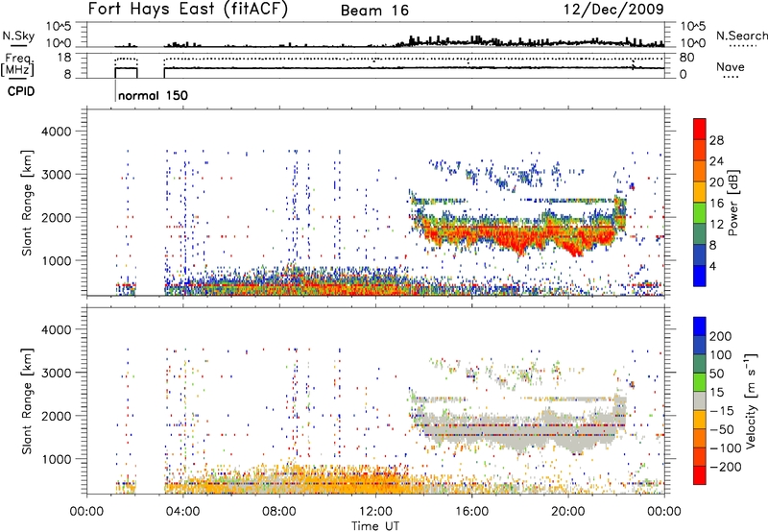Click the '12:00' time axis tick label
This screenshot has height=532, width=768.
(375, 512)
